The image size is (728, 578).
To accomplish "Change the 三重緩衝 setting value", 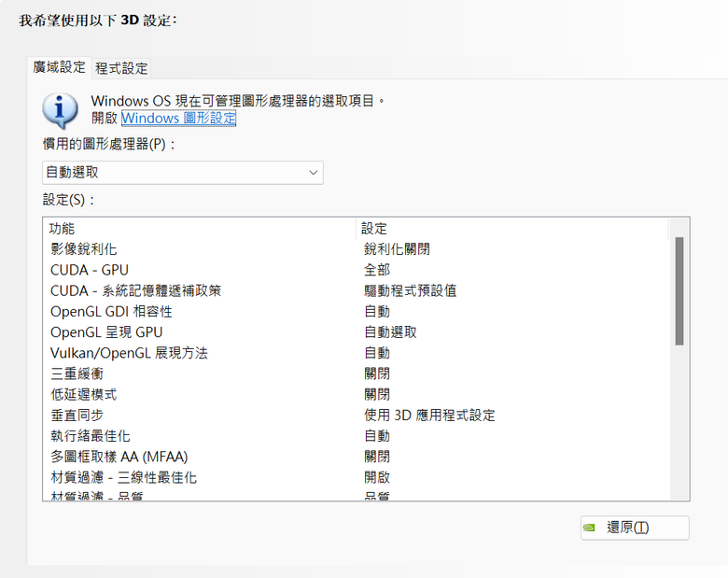I will click(377, 374).
